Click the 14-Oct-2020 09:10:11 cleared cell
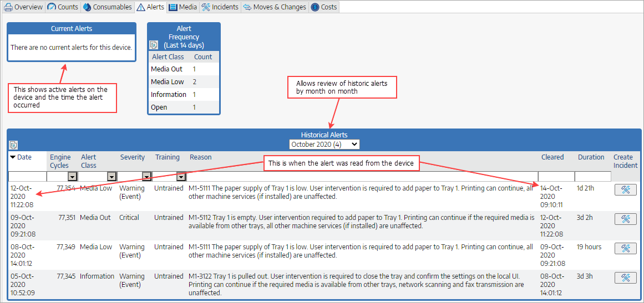This screenshot has height=303, width=644. 552,197
